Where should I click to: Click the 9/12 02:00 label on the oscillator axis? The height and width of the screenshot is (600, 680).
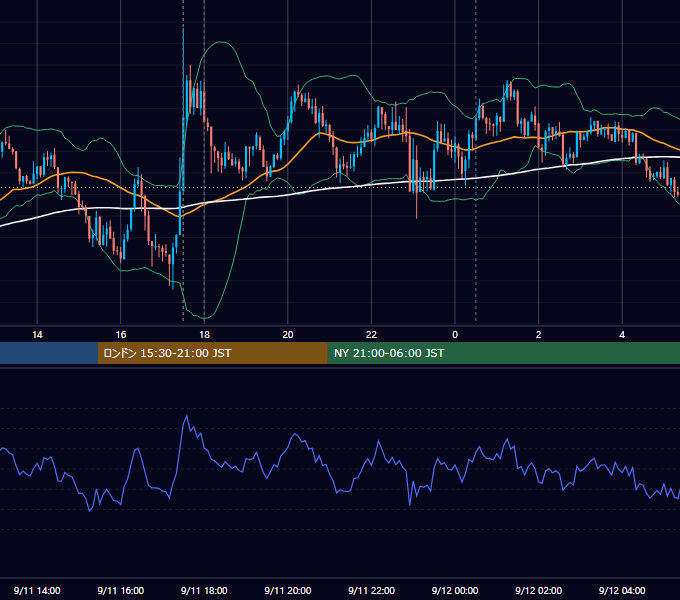(x=539, y=590)
